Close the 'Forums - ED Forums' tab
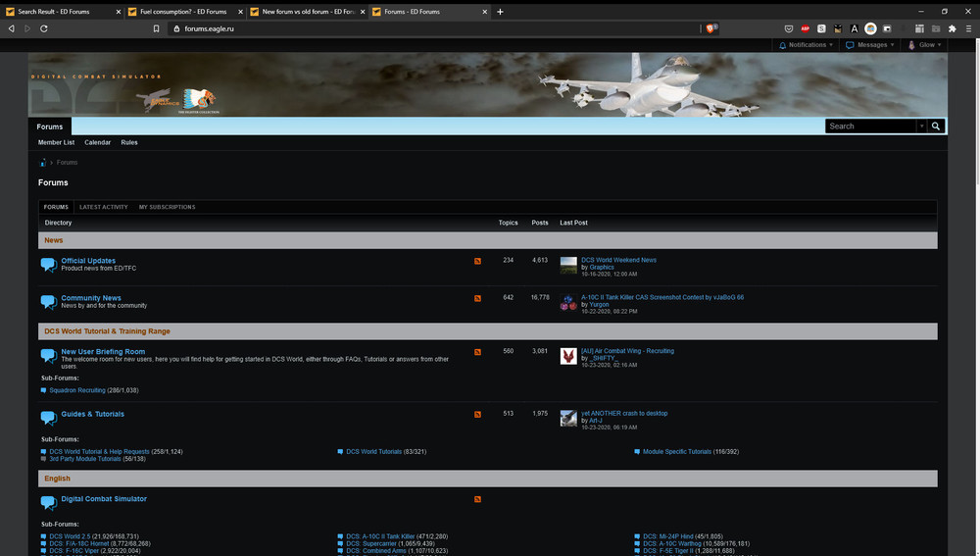The image size is (980, 556). 484,11
